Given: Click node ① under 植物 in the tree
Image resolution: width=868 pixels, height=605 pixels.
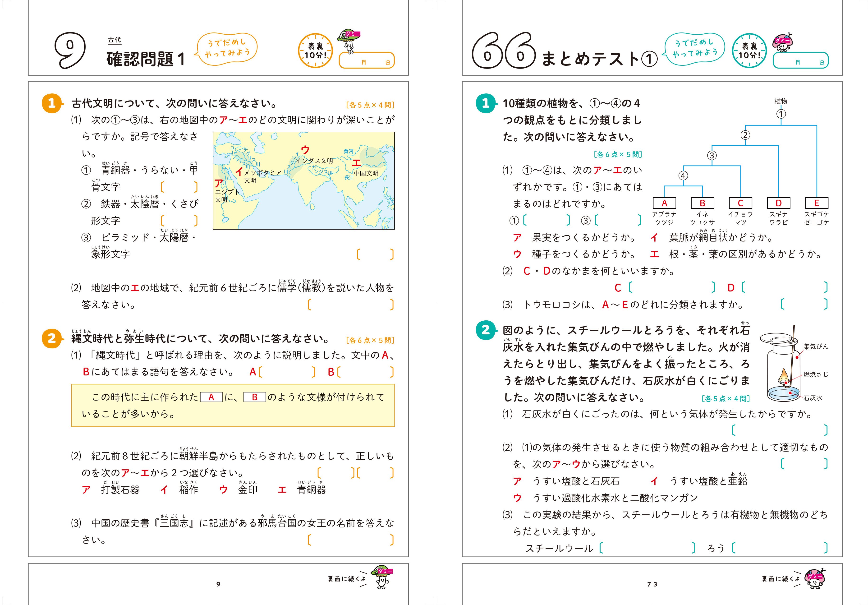Looking at the screenshot, I should pos(781,114).
